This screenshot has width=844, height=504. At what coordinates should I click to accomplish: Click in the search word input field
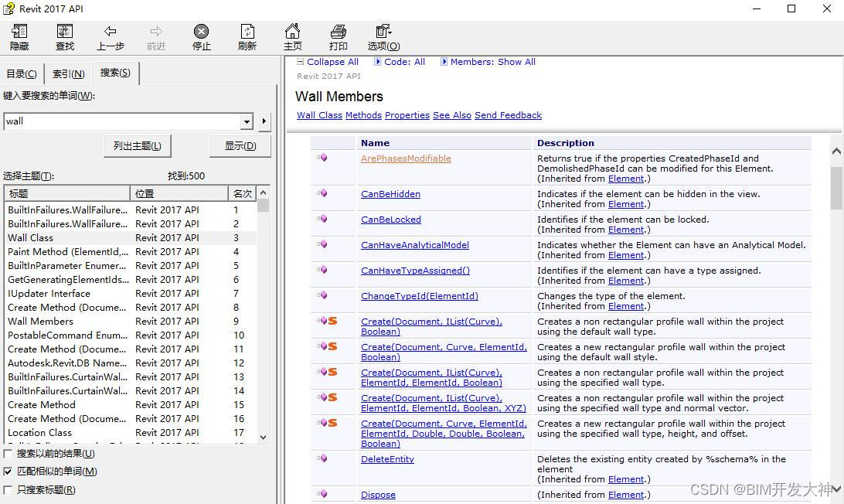[x=122, y=121]
